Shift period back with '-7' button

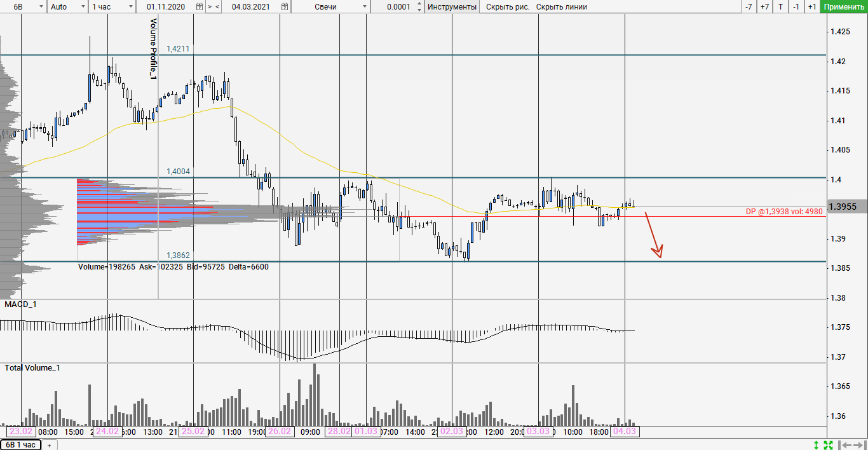[749, 7]
